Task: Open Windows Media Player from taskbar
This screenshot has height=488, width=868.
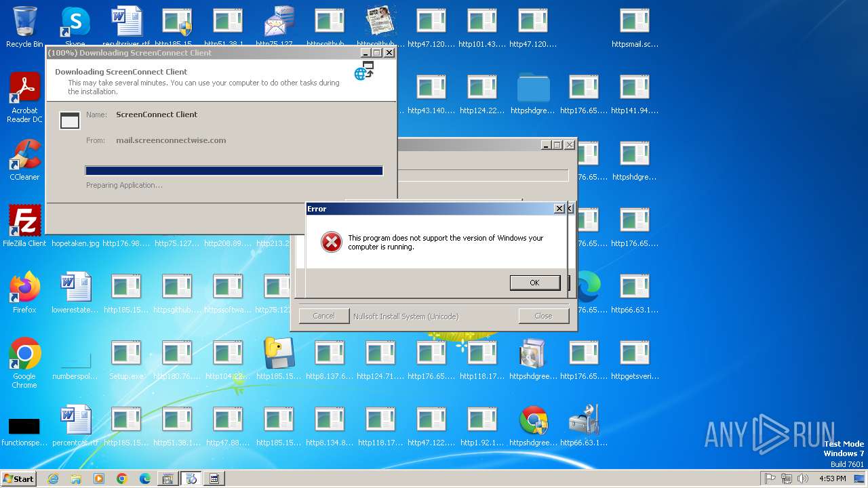Action: click(x=99, y=479)
